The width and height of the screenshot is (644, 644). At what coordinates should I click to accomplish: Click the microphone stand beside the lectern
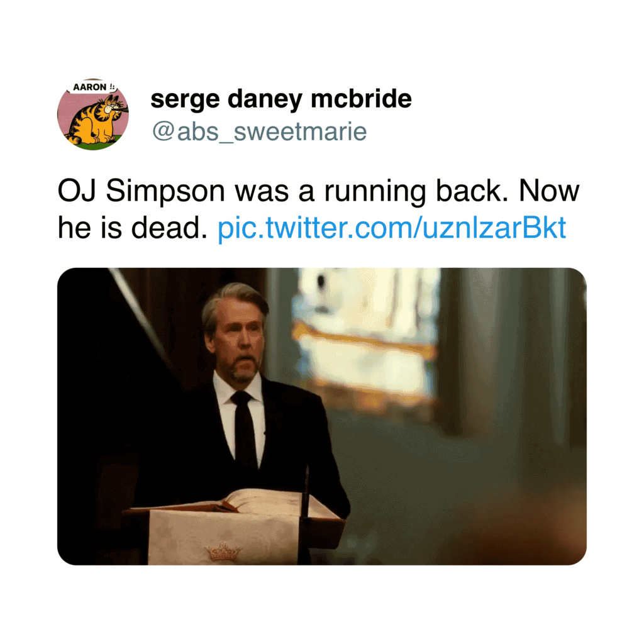pyautogui.click(x=305, y=513)
